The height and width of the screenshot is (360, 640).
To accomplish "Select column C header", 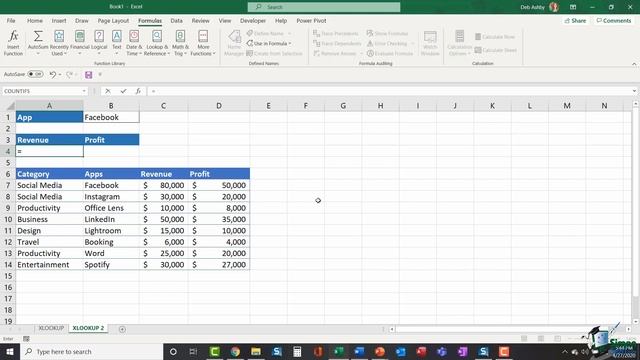I will tap(163, 106).
